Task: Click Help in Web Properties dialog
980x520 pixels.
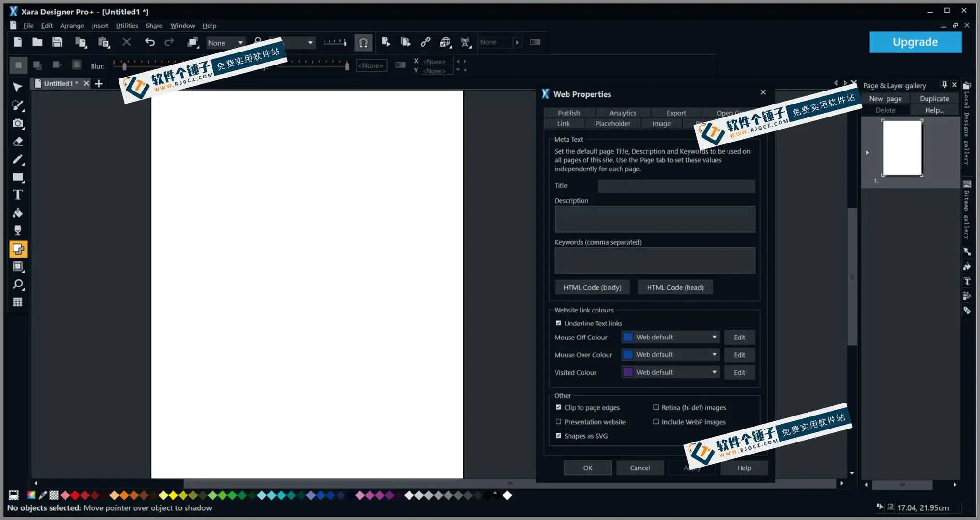Action: pos(744,468)
